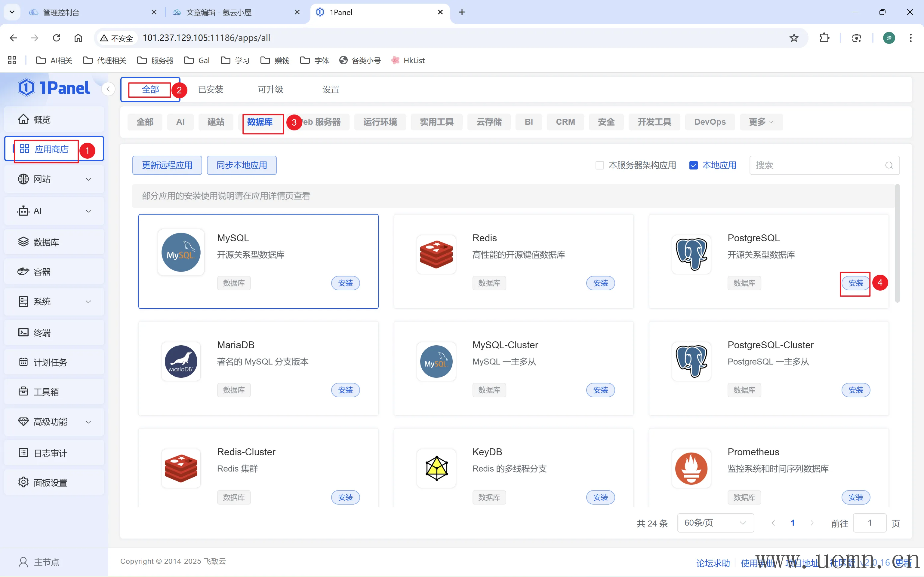
Task: Switch to the 已安装 tab
Action: coord(210,89)
